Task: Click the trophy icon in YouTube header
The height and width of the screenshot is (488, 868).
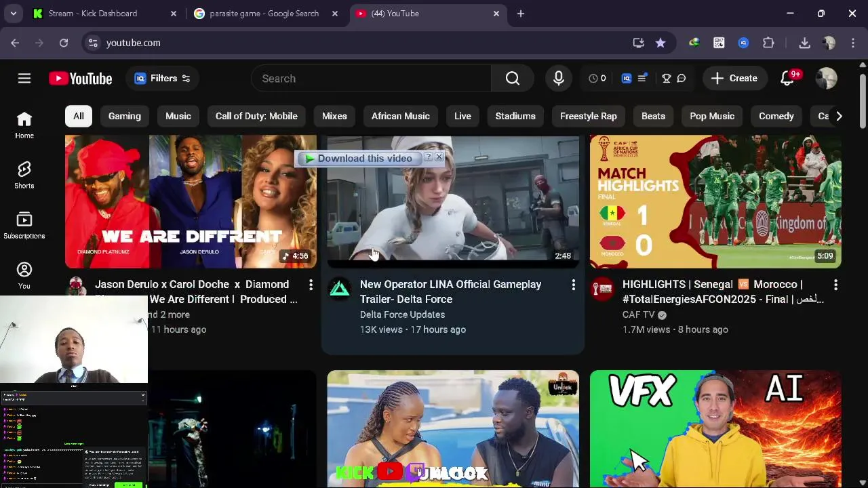Action: coord(667,79)
